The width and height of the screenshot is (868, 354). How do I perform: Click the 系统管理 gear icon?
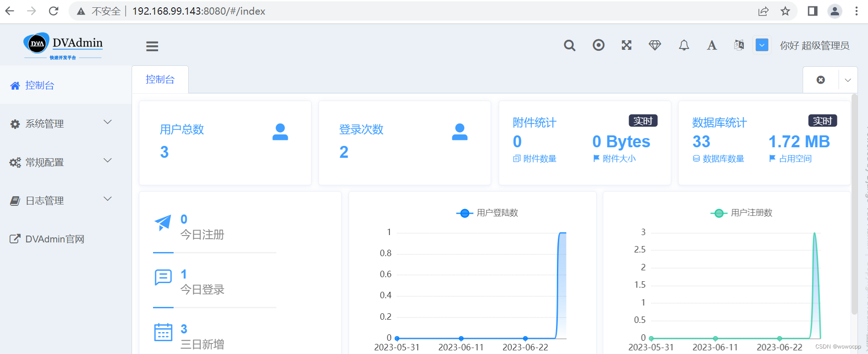coord(15,124)
